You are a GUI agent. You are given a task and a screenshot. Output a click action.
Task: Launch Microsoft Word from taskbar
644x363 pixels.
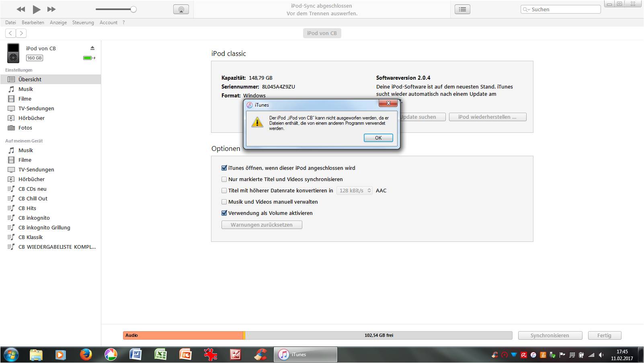tap(135, 355)
